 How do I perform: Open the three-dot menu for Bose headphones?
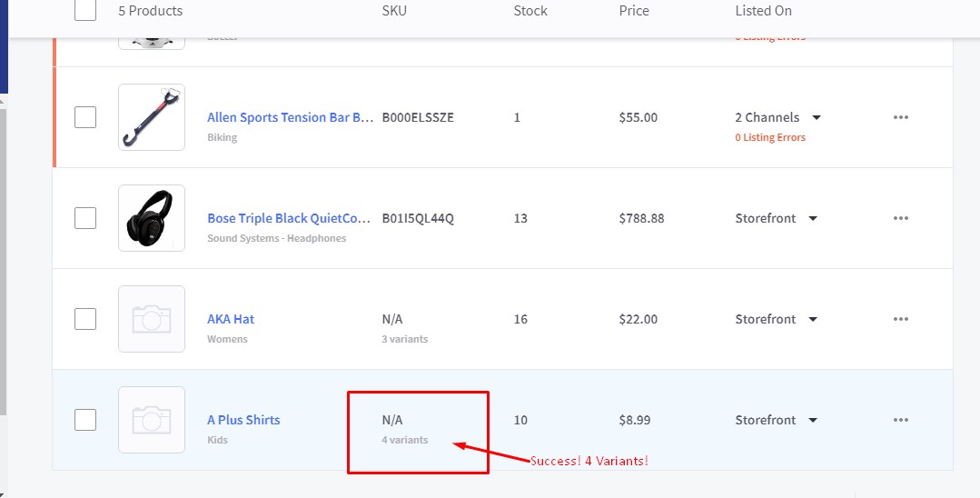[901, 218]
